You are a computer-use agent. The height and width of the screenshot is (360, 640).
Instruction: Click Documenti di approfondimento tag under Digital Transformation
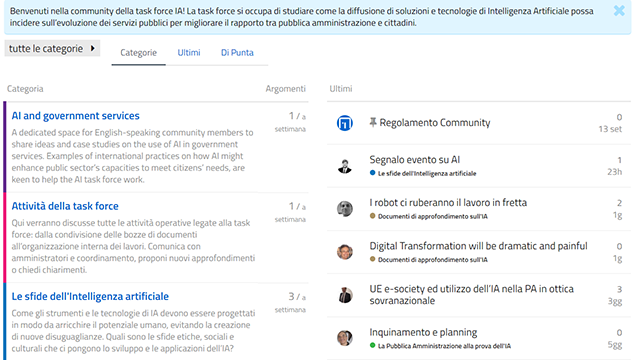coord(429,260)
